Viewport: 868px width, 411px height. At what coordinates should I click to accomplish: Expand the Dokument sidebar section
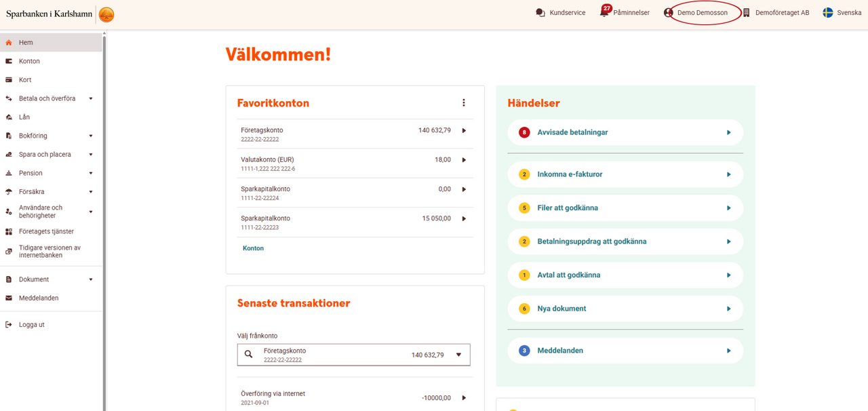[91, 279]
